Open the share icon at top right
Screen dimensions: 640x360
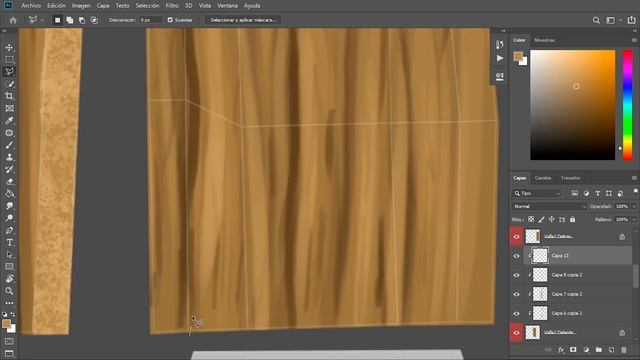[631, 20]
